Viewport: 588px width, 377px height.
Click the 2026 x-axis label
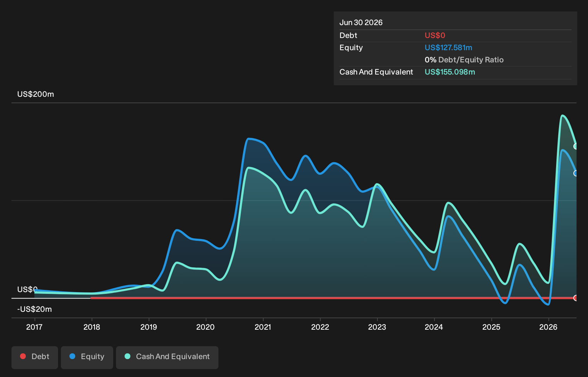tap(548, 327)
